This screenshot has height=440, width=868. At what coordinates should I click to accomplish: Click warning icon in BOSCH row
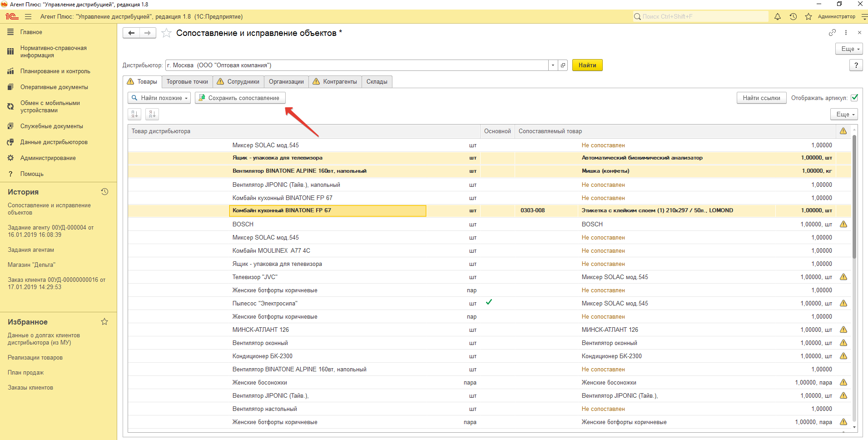coord(843,224)
